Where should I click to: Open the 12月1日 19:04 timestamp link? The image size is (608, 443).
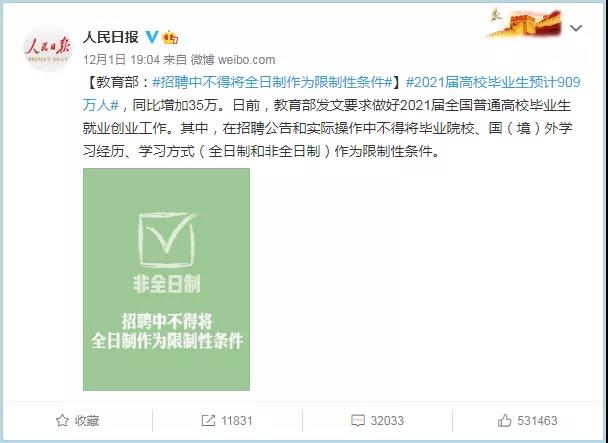click(121, 59)
